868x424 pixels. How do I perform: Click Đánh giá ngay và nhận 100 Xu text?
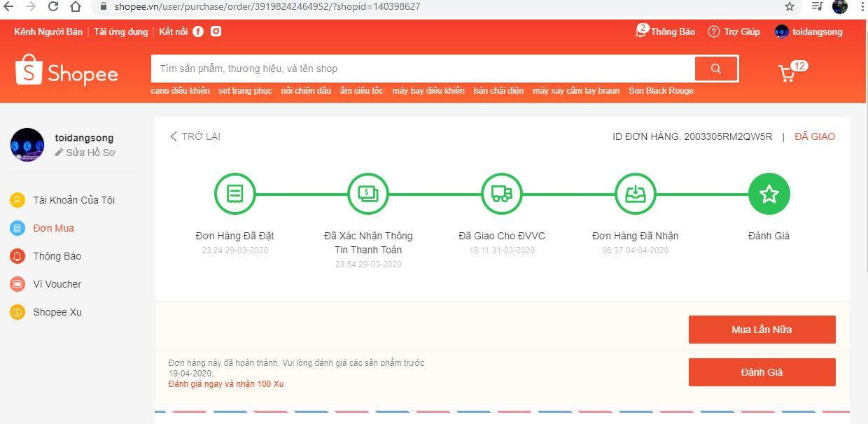226,384
